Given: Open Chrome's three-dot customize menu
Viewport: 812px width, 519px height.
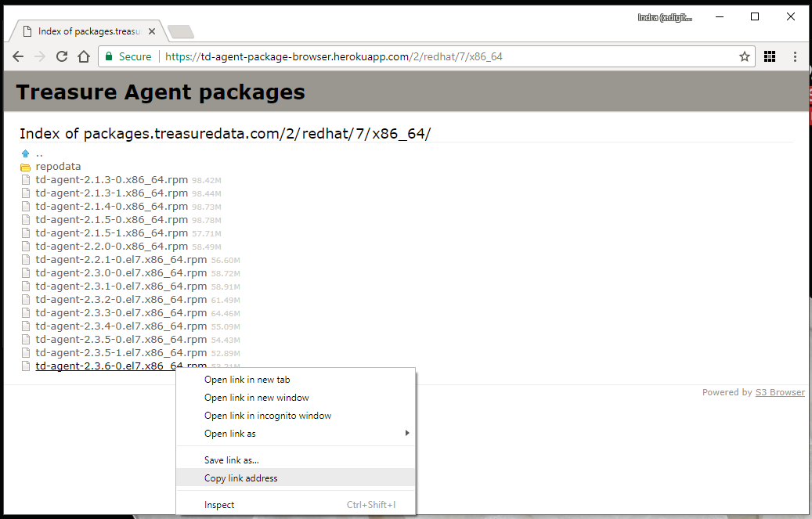Looking at the screenshot, I should tap(795, 56).
